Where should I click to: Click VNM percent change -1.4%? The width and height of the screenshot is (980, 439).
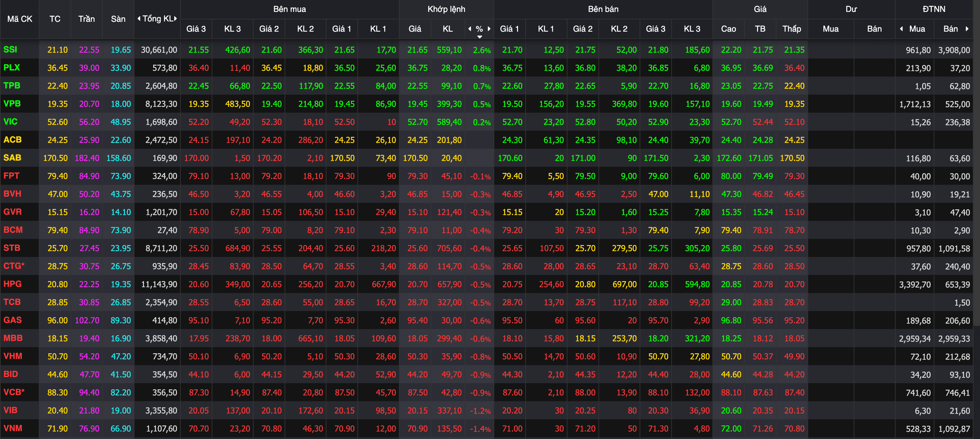point(480,429)
